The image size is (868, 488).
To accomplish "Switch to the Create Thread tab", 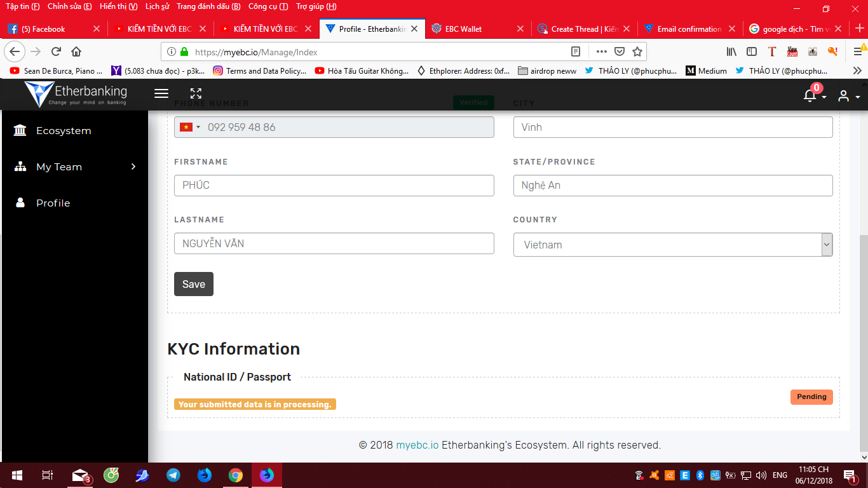I will (583, 29).
